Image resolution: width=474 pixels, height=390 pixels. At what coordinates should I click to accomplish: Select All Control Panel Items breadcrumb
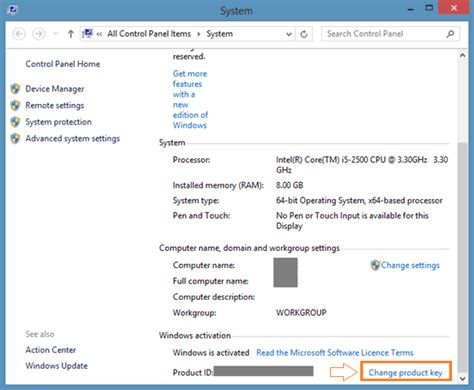coord(149,34)
